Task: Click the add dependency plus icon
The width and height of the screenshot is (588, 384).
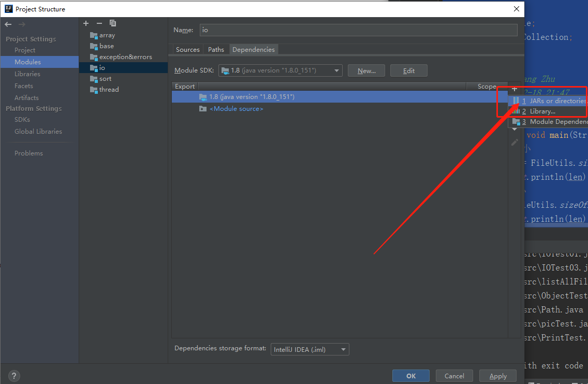Action: pos(514,89)
